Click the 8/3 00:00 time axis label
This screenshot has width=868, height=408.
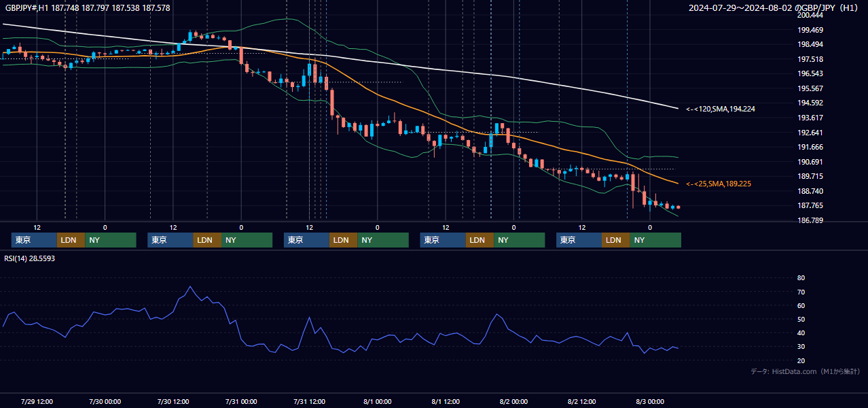(x=650, y=401)
